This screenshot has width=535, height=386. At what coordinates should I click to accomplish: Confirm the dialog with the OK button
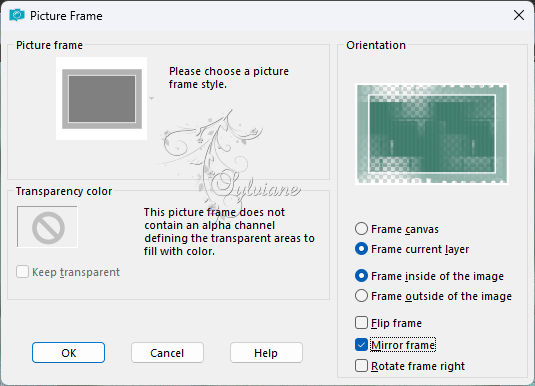pyautogui.click(x=68, y=353)
